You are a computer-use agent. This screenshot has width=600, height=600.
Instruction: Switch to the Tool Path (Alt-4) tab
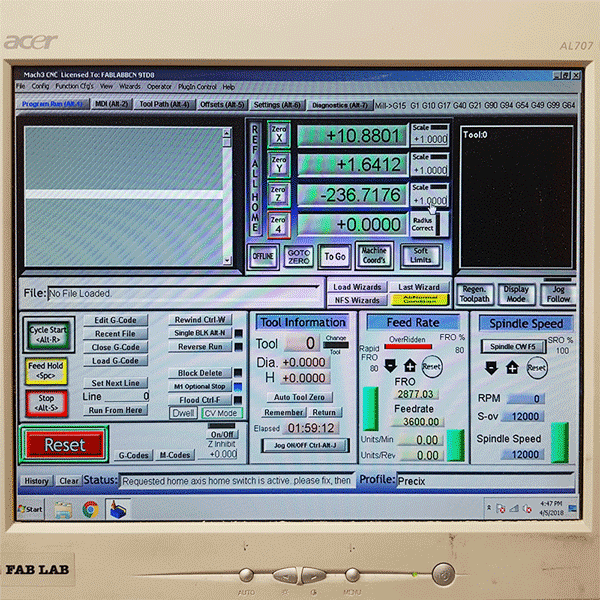(164, 104)
